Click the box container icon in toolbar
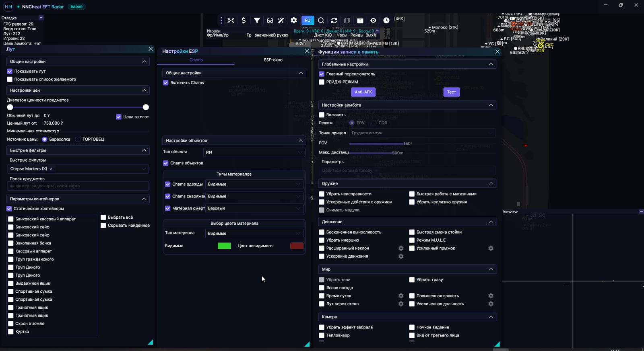The height and width of the screenshot is (351, 644). pos(360,20)
